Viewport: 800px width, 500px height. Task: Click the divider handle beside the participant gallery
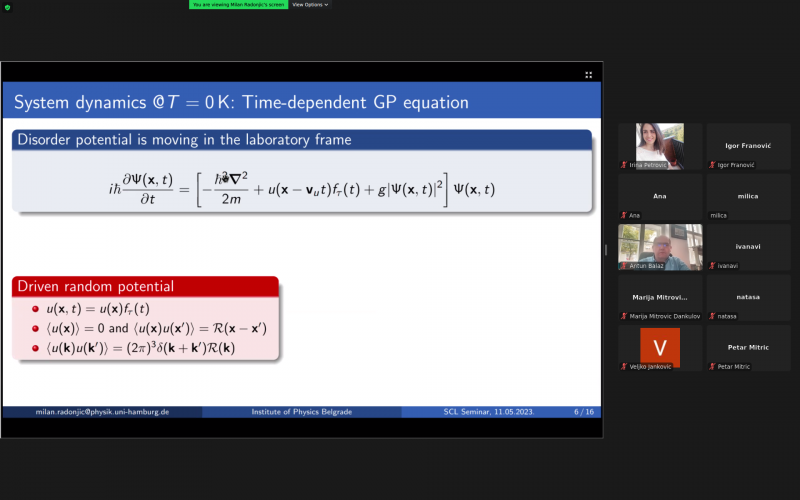click(606, 249)
